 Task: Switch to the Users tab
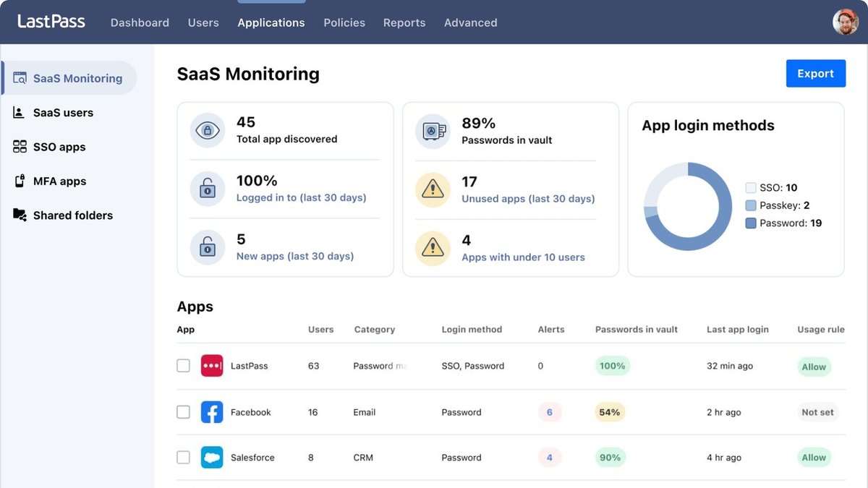point(203,22)
